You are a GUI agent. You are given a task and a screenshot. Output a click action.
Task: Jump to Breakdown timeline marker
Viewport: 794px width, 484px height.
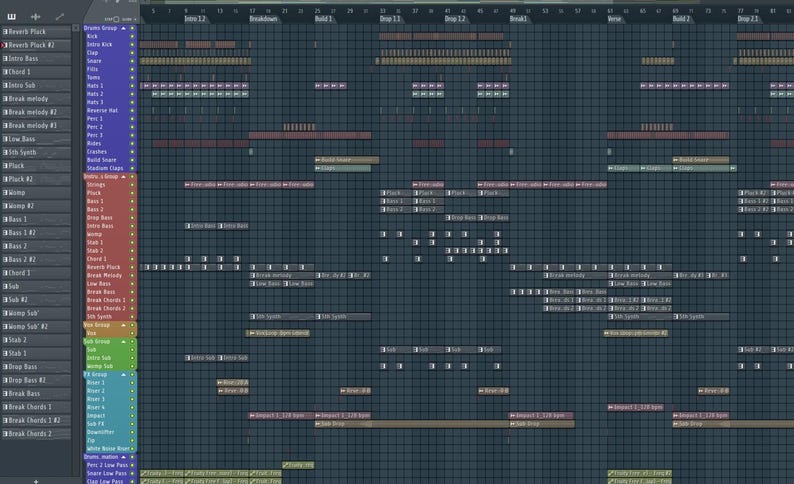[263, 19]
